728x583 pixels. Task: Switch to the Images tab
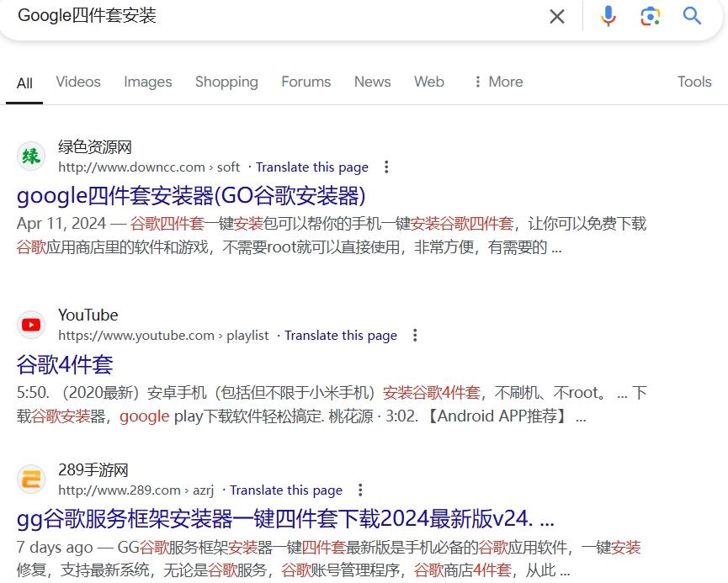147,82
